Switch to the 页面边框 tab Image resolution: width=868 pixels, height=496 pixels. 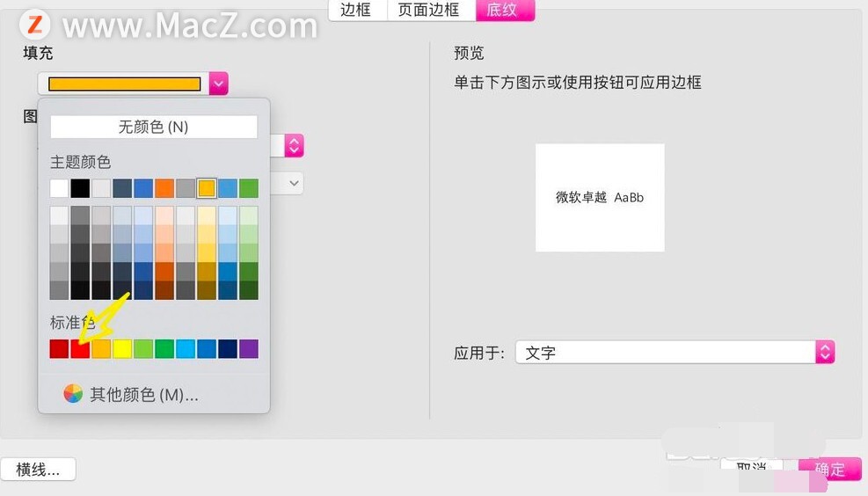point(430,10)
